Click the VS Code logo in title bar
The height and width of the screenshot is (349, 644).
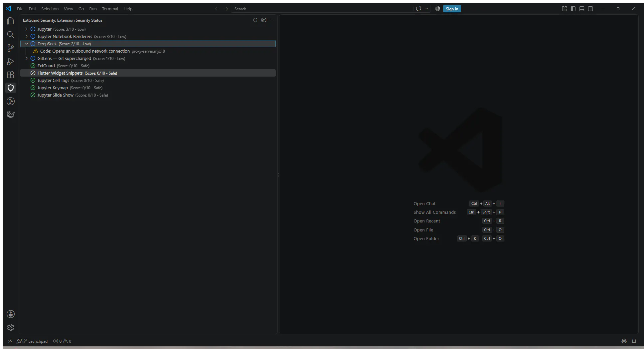[9, 9]
